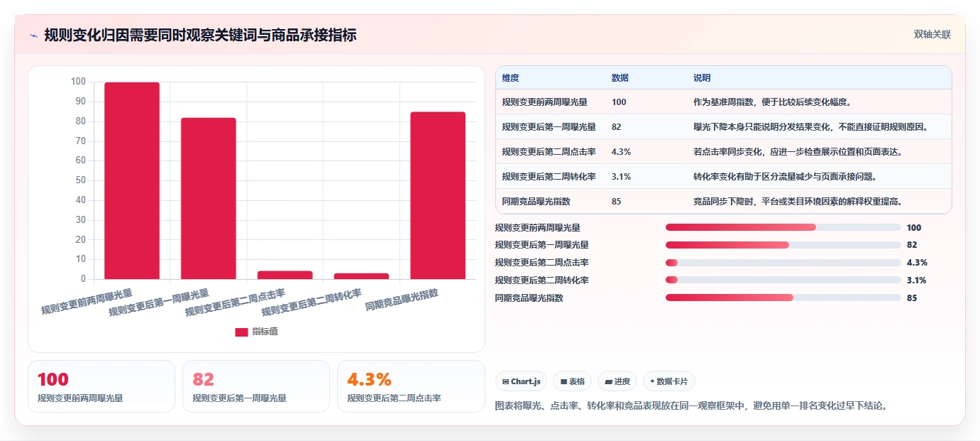Open the data card showing 100
The width and height of the screenshot is (980, 441).
tap(101, 386)
